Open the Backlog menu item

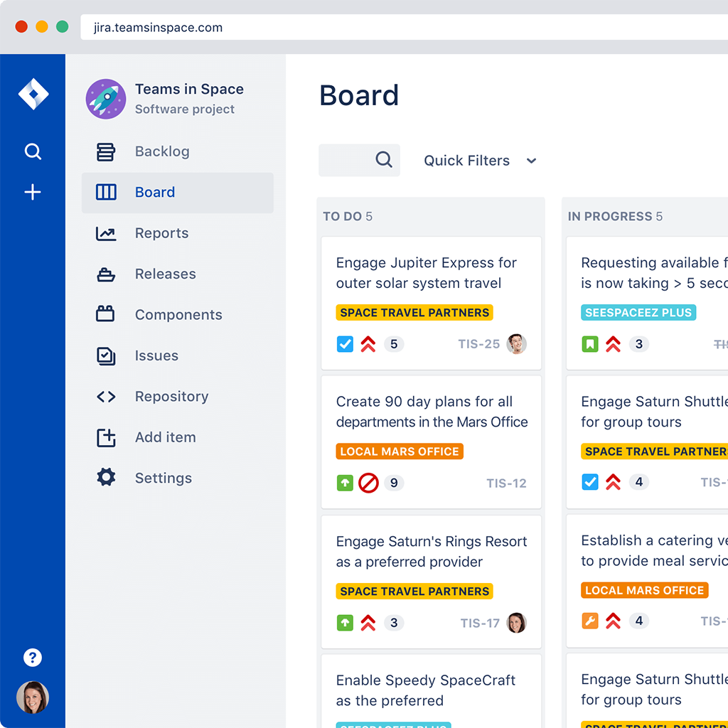162,151
